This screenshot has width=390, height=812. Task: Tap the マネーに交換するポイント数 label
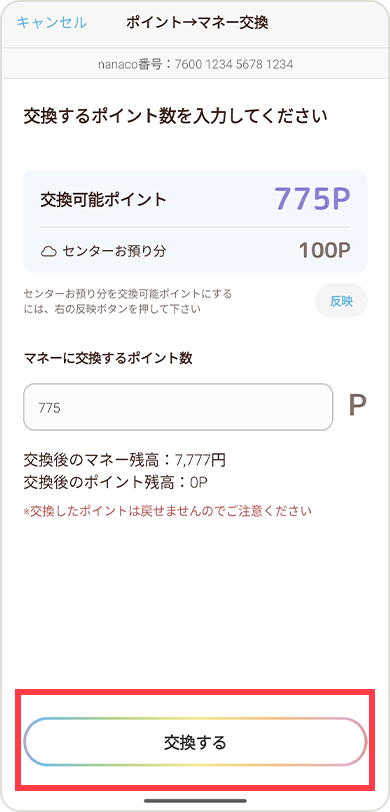108,359
